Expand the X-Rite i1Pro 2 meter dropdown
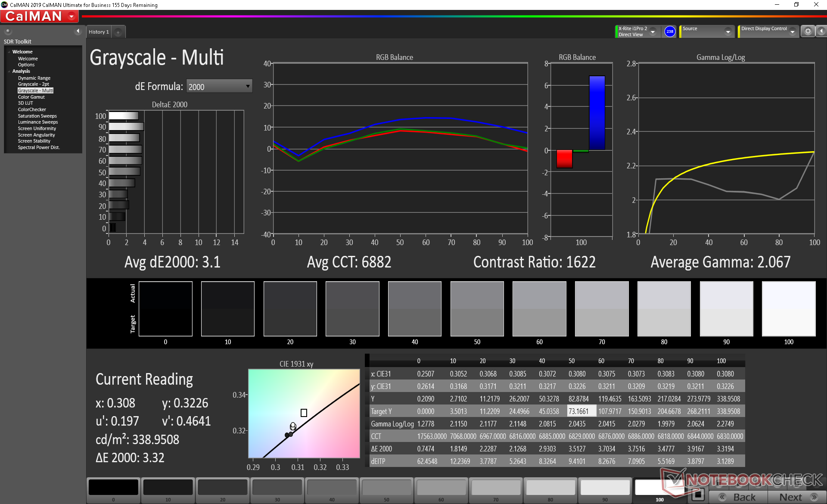Viewport: 827px width, 504px height. click(653, 32)
